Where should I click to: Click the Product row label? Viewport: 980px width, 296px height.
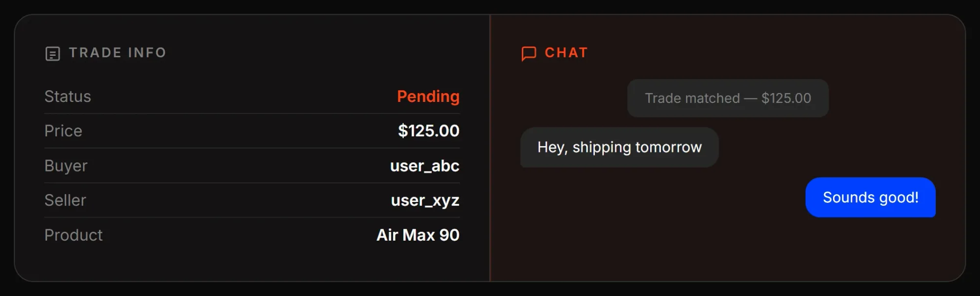point(73,235)
